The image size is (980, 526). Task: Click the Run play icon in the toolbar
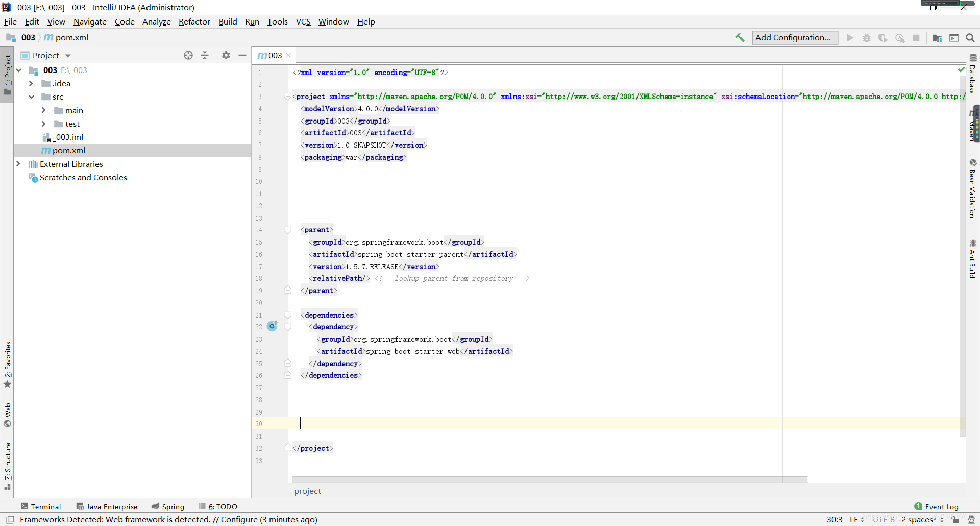pyautogui.click(x=850, y=38)
